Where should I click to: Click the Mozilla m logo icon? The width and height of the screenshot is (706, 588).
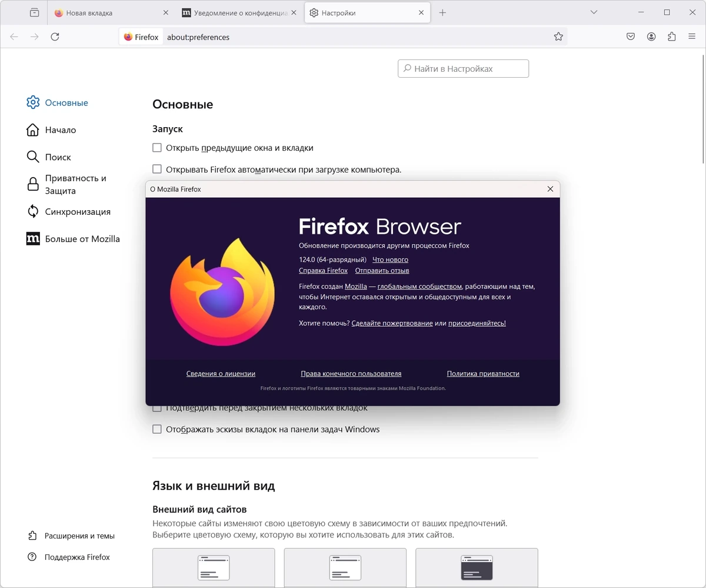pyautogui.click(x=33, y=239)
